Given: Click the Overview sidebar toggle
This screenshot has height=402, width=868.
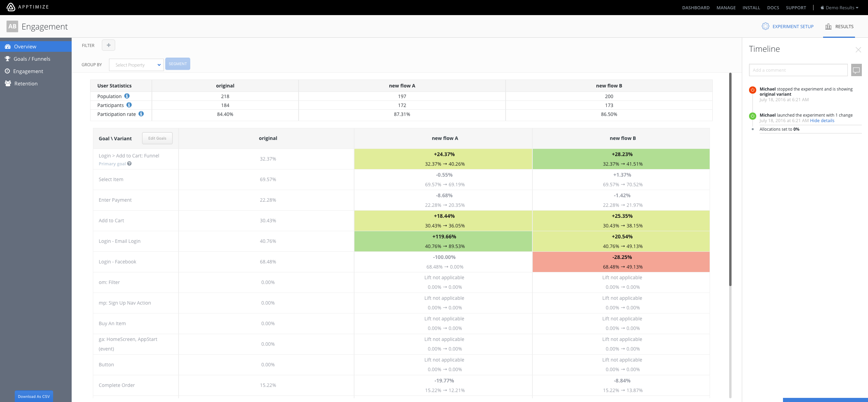Looking at the screenshot, I should tap(35, 47).
